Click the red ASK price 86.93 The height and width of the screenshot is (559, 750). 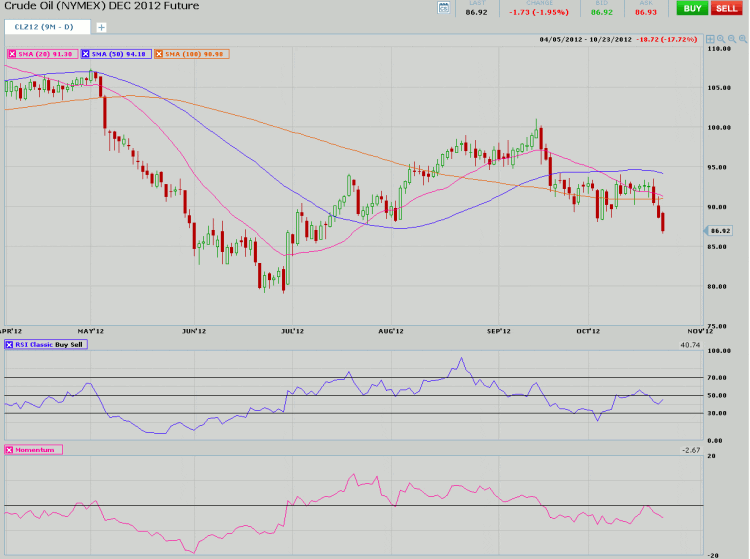point(646,12)
